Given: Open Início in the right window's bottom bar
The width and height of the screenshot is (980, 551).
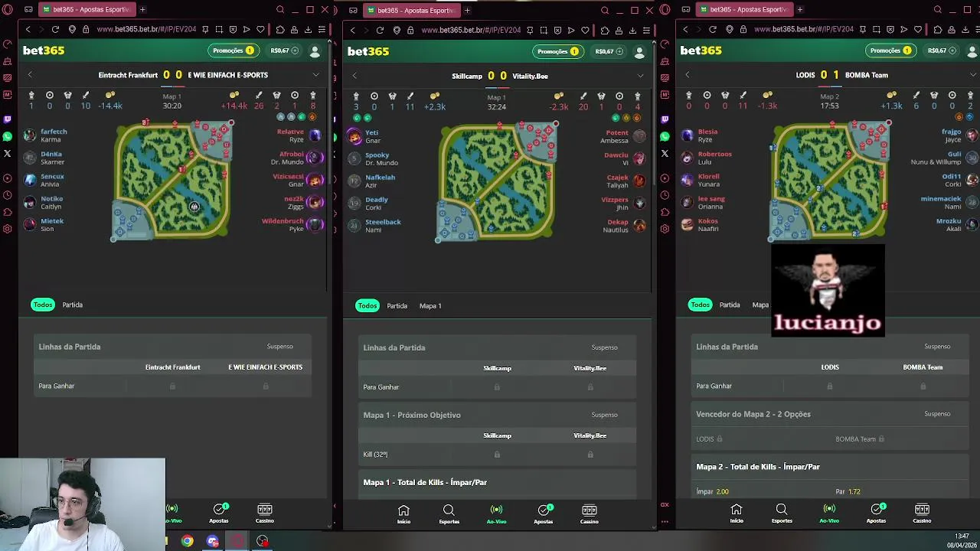Looking at the screenshot, I should tap(737, 514).
